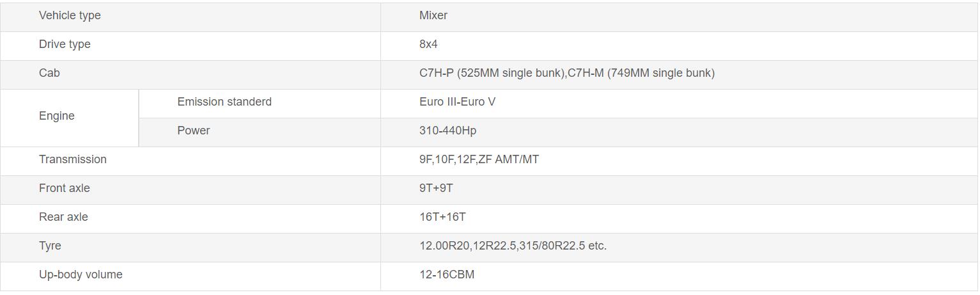The width and height of the screenshot is (980, 295).
Task: Select the Front axle label
Action: coord(65,188)
